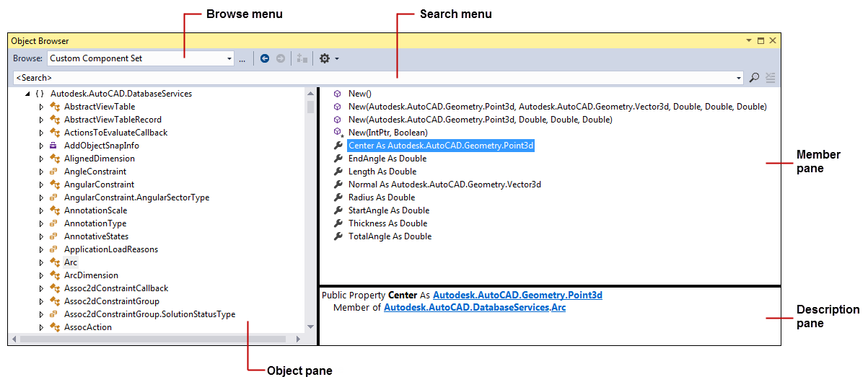Select the AnnotationType enum icon
Image resolution: width=868 pixels, height=382 pixels.
point(54,223)
